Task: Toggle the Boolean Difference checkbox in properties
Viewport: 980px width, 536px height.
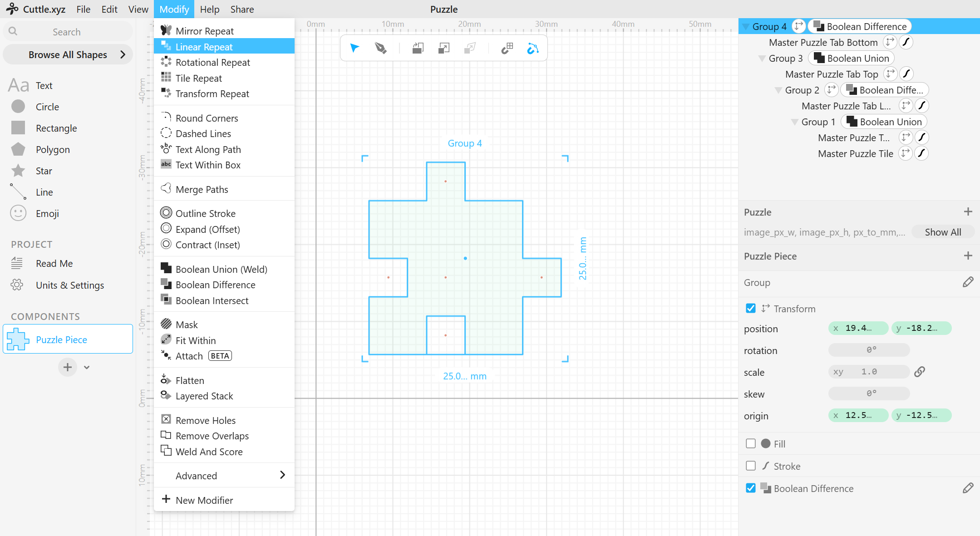Action: 751,488
